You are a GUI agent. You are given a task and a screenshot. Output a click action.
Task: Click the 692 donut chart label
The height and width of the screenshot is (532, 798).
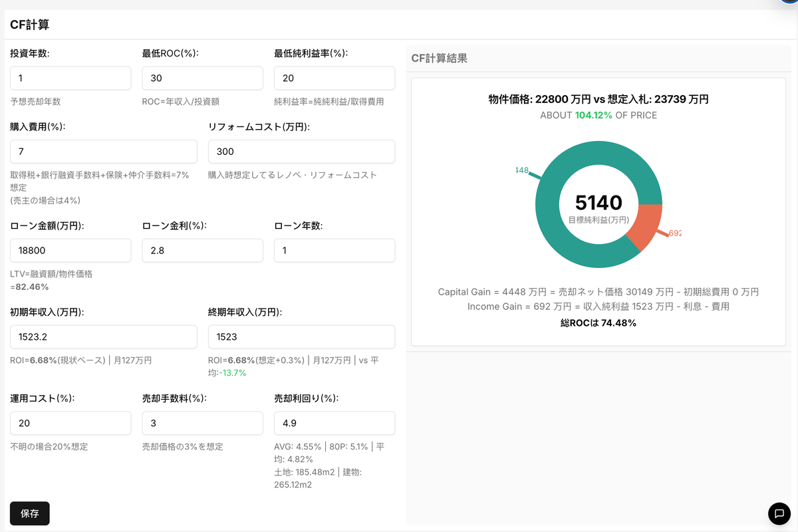pos(675,233)
